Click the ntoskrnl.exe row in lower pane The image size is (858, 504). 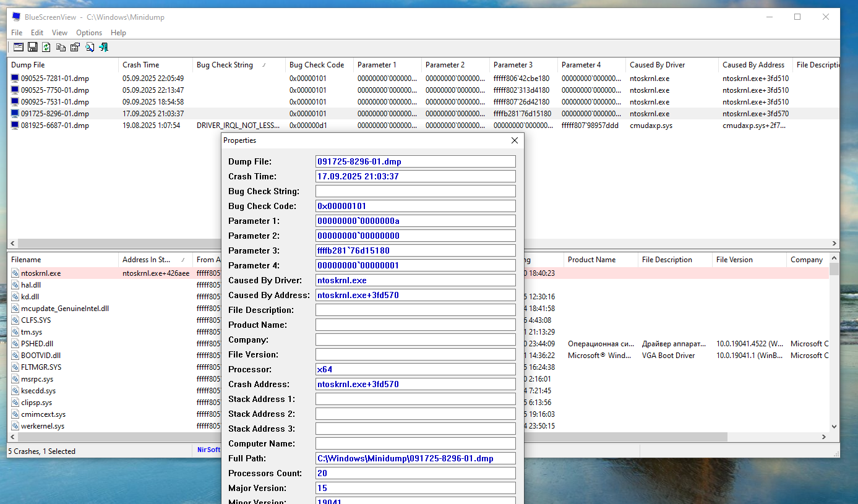coord(418,273)
